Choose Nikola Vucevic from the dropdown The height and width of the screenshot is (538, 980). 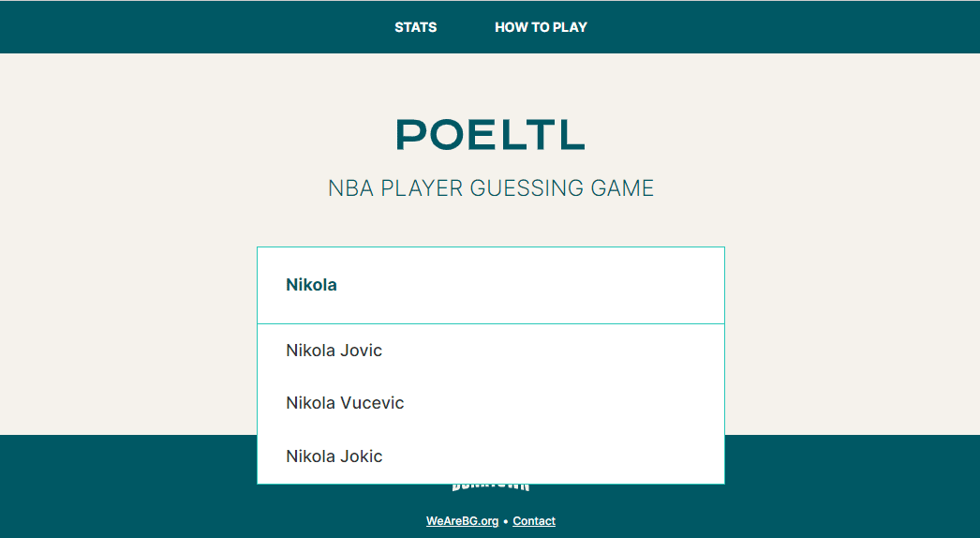[491, 403]
